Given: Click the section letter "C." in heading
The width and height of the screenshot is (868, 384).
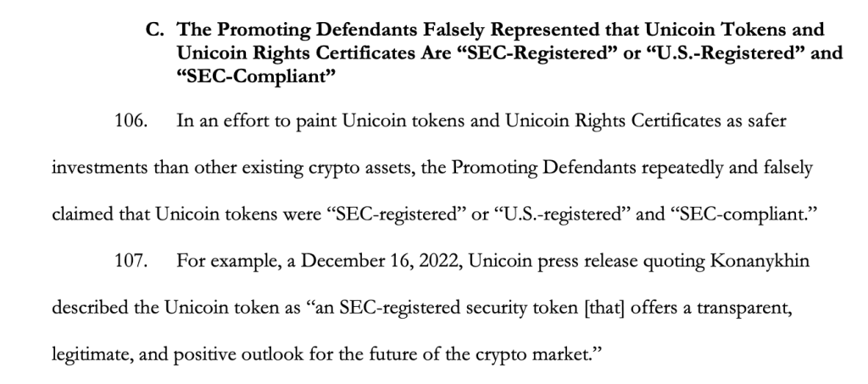Looking at the screenshot, I should (x=153, y=30).
